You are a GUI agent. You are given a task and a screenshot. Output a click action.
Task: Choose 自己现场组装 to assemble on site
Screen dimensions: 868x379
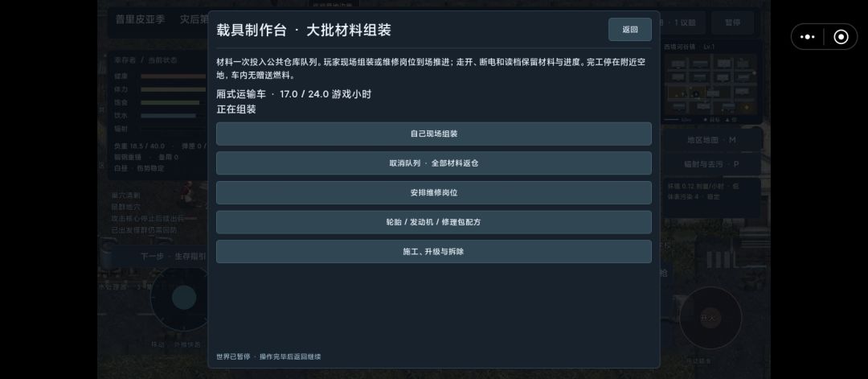433,134
